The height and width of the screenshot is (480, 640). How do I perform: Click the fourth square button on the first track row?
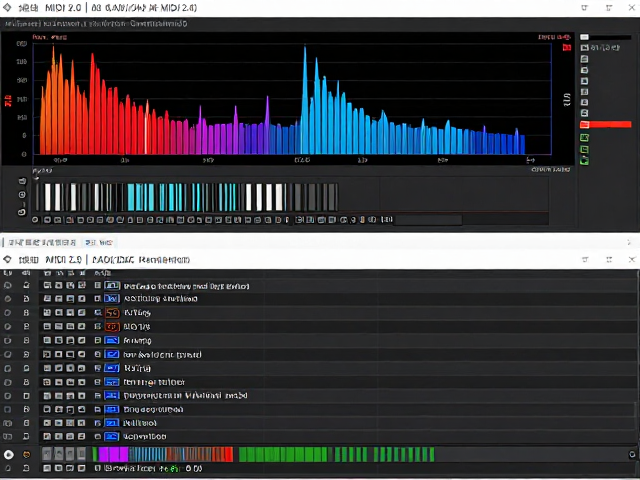click(82, 285)
